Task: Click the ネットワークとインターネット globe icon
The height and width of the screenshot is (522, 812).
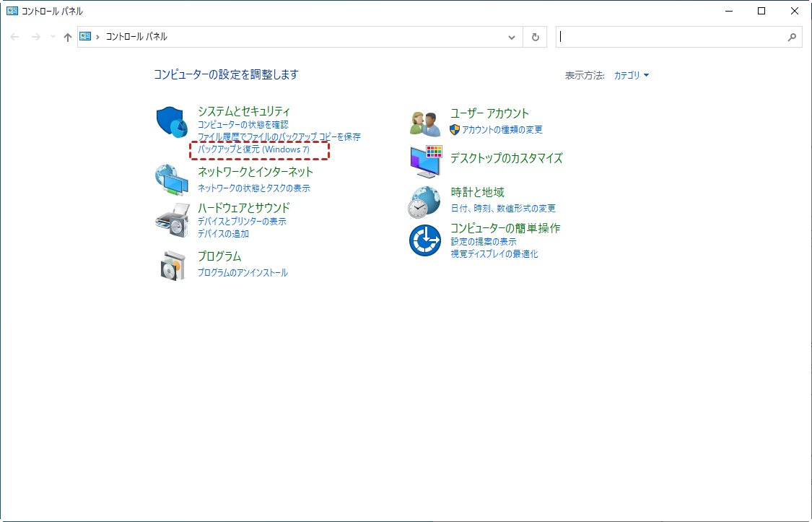Action: point(172,180)
